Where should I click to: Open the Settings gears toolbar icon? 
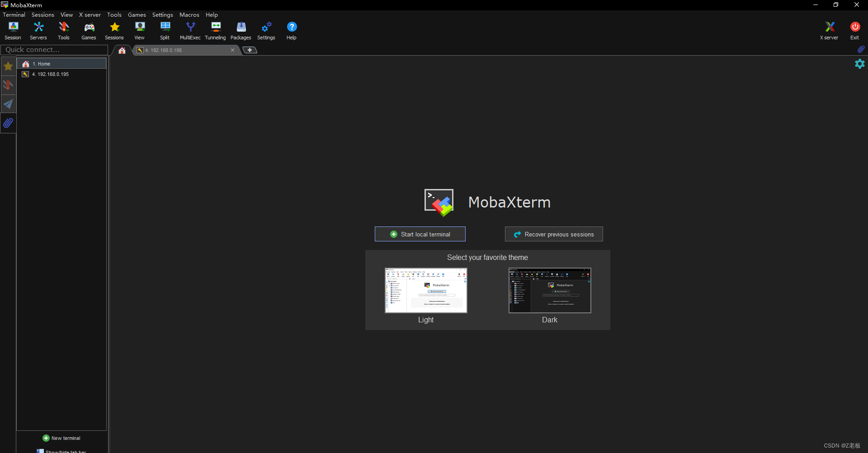(x=266, y=31)
